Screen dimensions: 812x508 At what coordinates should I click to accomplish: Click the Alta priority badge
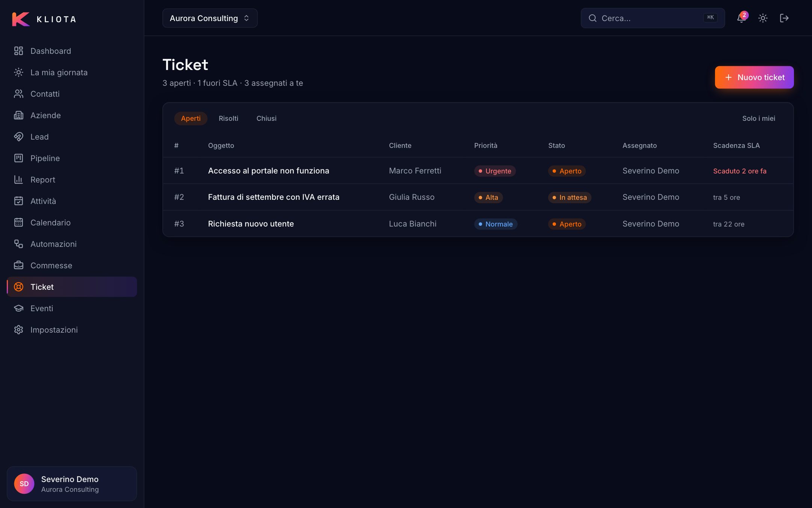pos(488,197)
